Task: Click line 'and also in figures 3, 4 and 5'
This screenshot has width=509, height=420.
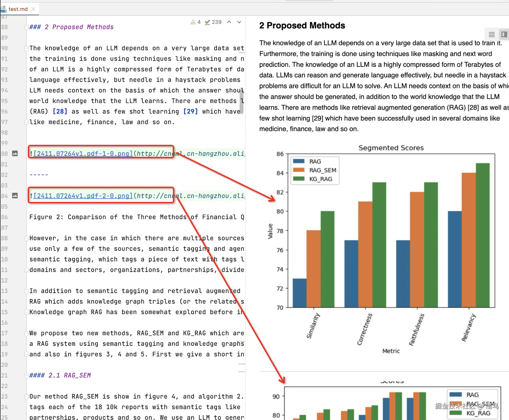Action: point(137,354)
